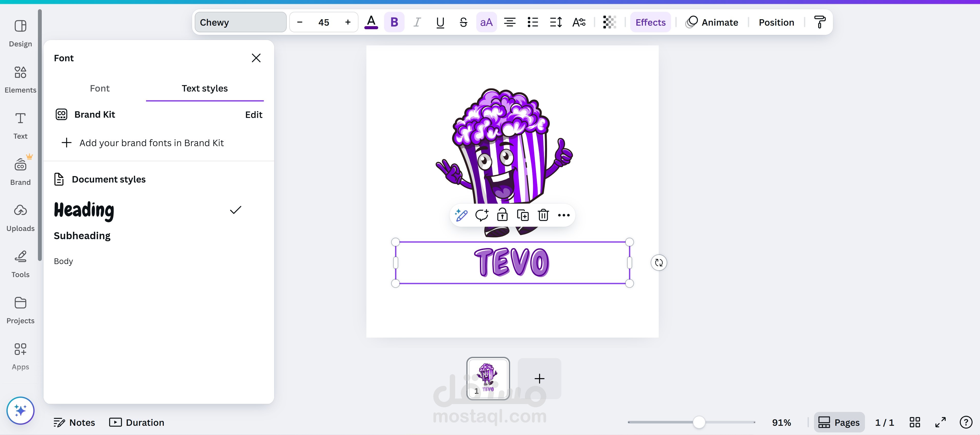Delete selected text with trash icon

[x=543, y=215]
